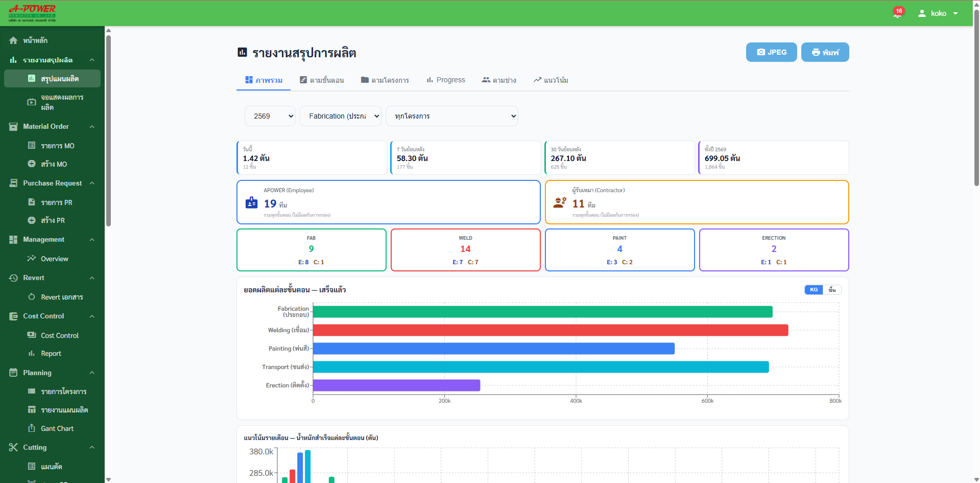Switch to the ตามขั้นตอน tab
This screenshot has height=483, width=980.
[x=322, y=80]
